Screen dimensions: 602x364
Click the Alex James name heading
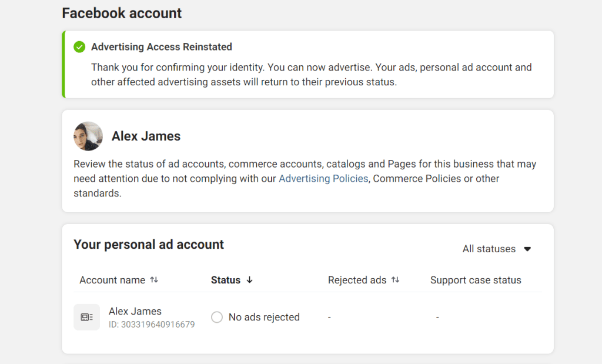[x=146, y=136]
